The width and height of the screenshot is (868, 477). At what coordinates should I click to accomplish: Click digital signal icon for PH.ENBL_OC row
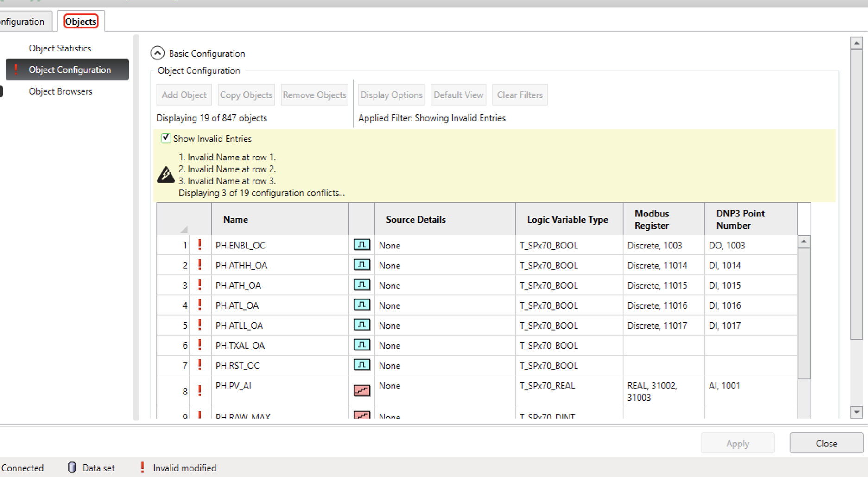click(361, 245)
